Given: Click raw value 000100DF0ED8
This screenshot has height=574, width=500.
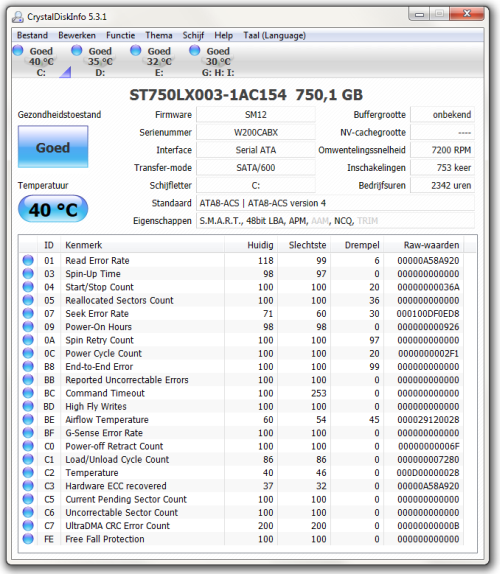Looking at the screenshot, I should tap(428, 314).
